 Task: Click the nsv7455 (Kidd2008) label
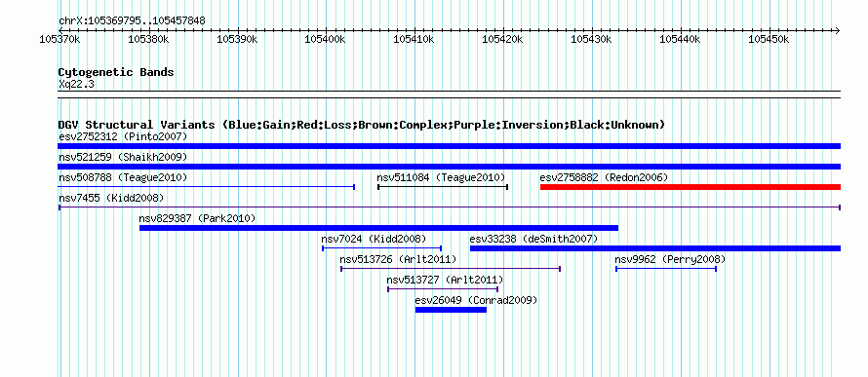(x=111, y=198)
